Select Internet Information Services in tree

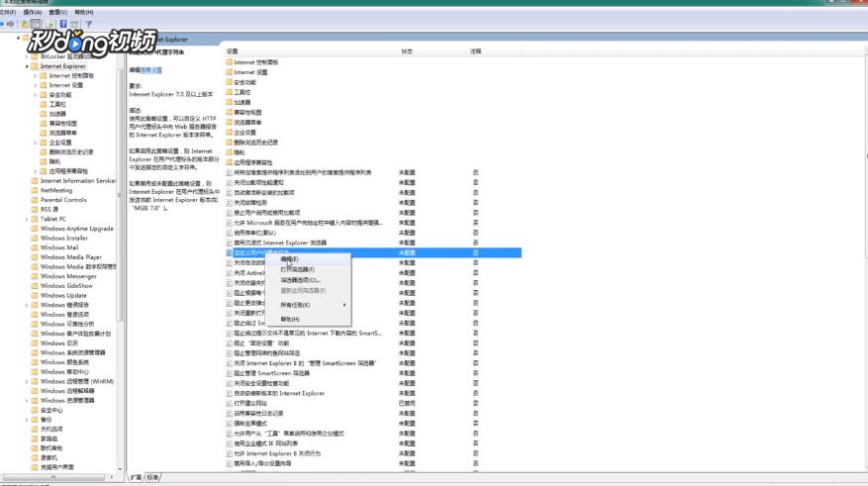[x=78, y=180]
